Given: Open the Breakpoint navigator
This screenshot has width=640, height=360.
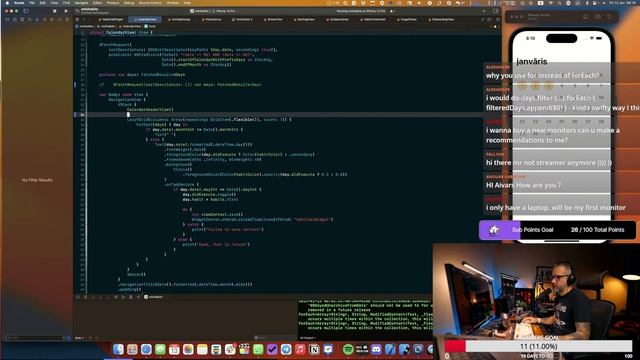Looking at the screenshot, I should point(60,19).
